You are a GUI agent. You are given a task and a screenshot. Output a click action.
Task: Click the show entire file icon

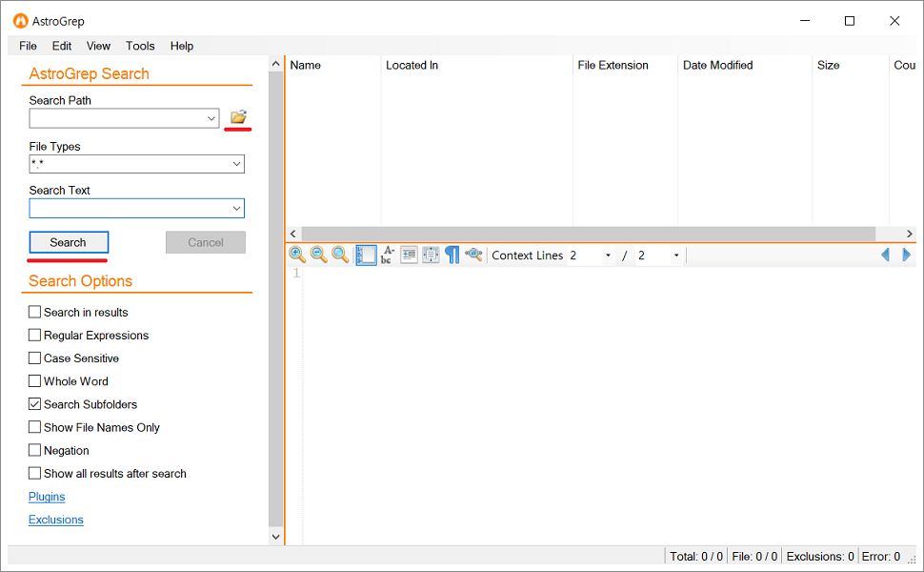click(x=431, y=255)
